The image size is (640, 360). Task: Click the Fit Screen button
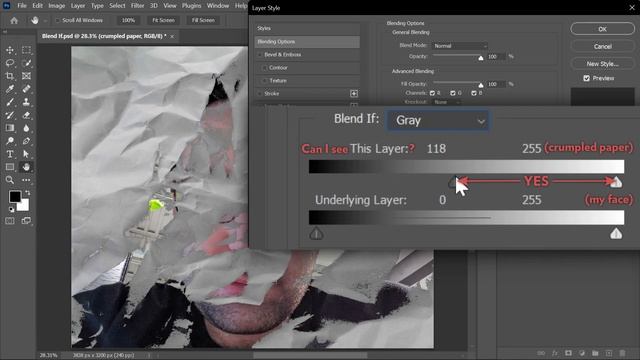[x=163, y=20]
